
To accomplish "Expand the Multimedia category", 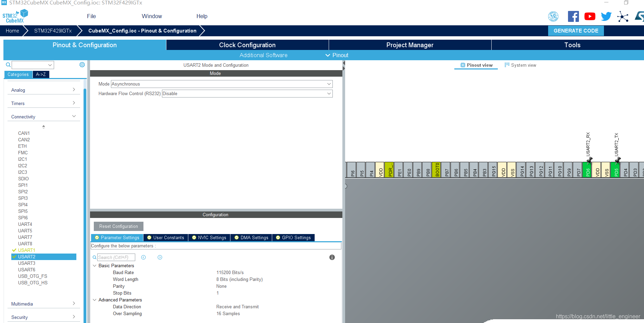I will tap(43, 304).
